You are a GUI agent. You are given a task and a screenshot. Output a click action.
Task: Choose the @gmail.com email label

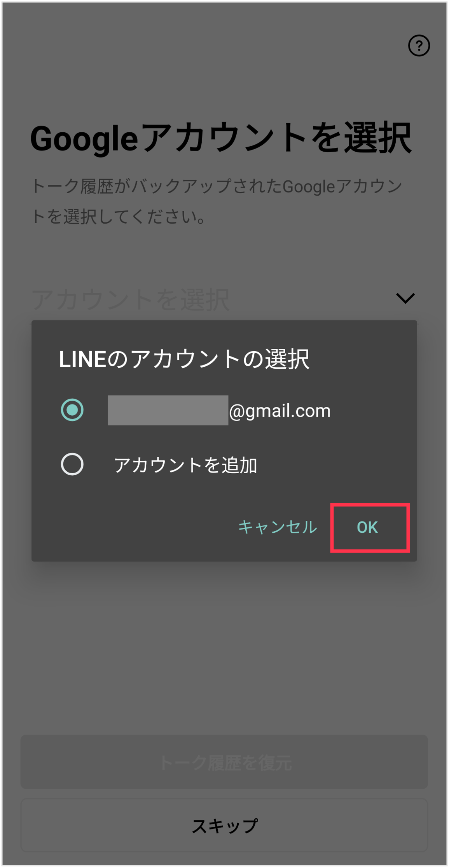pyautogui.click(x=280, y=411)
